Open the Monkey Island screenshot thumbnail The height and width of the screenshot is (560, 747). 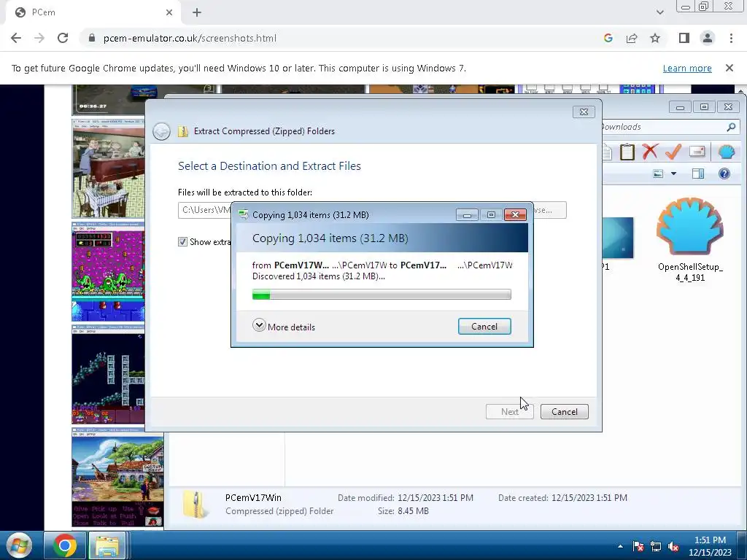(117, 478)
